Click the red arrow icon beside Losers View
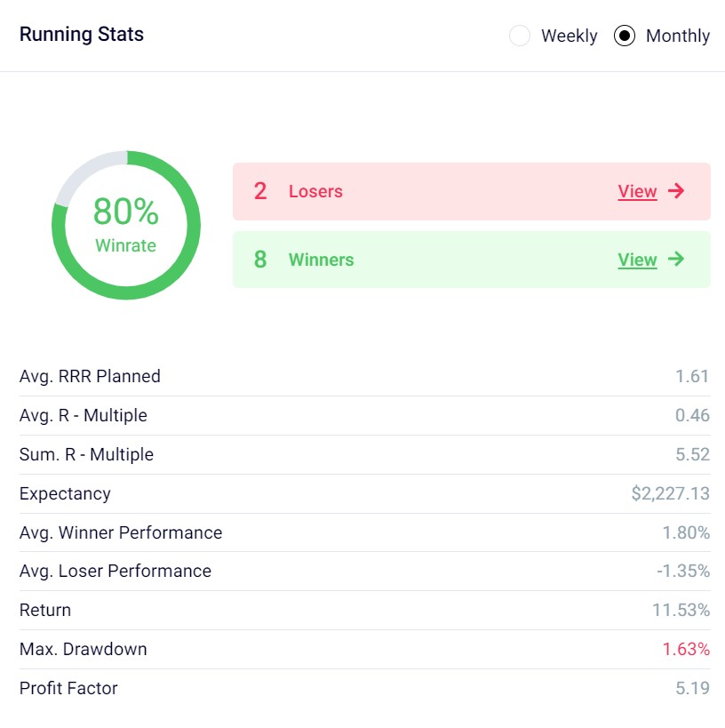This screenshot has height=728, width=725. tap(676, 191)
